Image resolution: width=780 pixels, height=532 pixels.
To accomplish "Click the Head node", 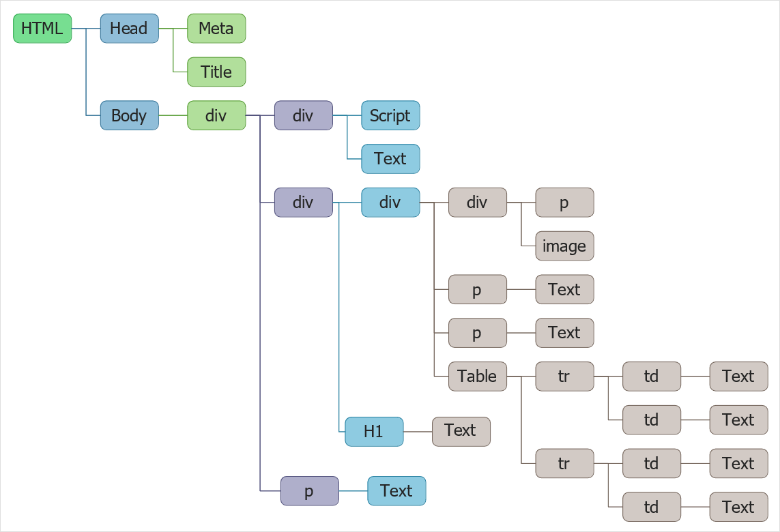I will point(130,29).
